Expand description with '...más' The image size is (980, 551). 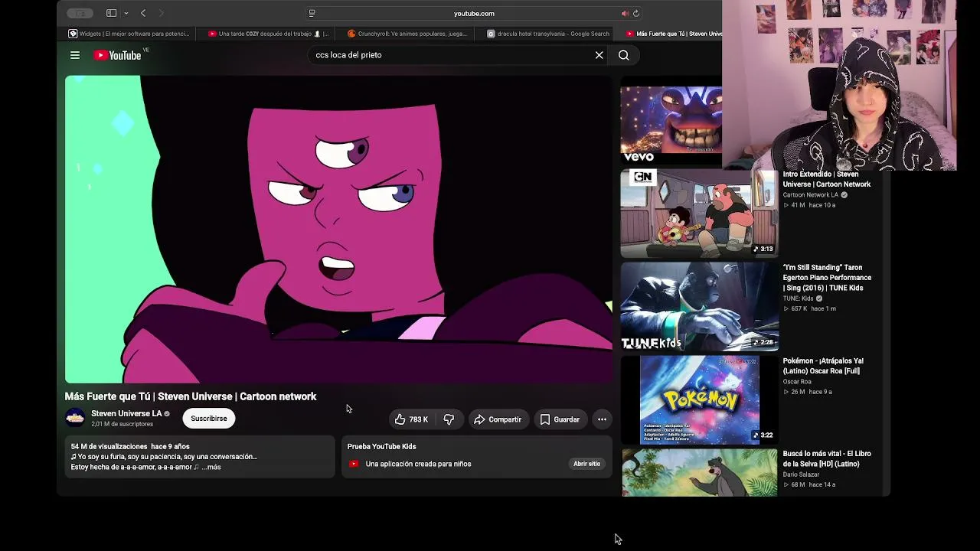click(x=211, y=467)
